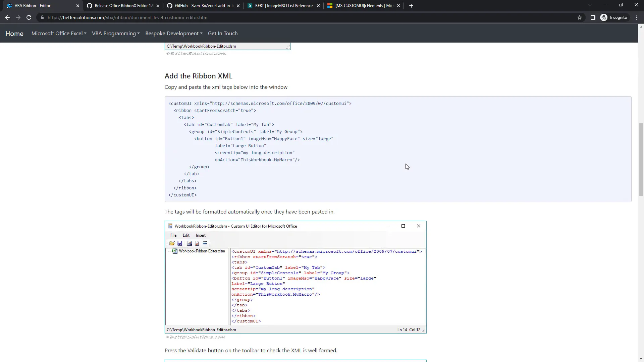Toggle the side panel icon near address bar

(x=593, y=17)
